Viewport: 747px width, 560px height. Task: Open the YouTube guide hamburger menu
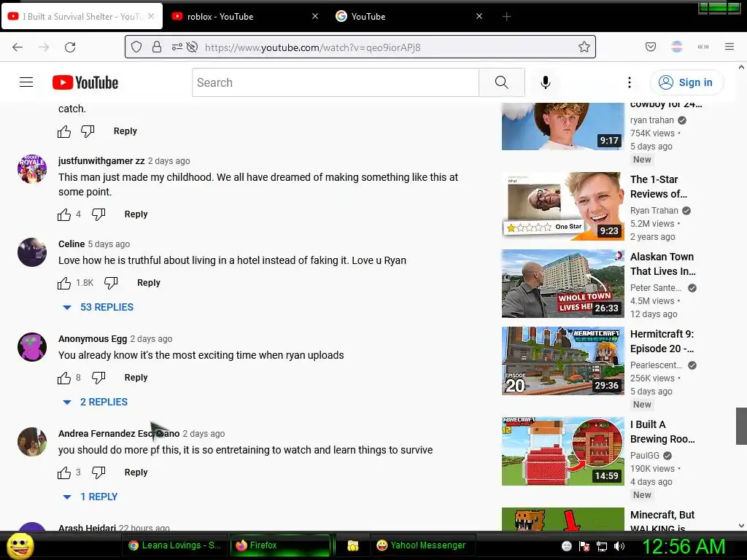click(26, 82)
